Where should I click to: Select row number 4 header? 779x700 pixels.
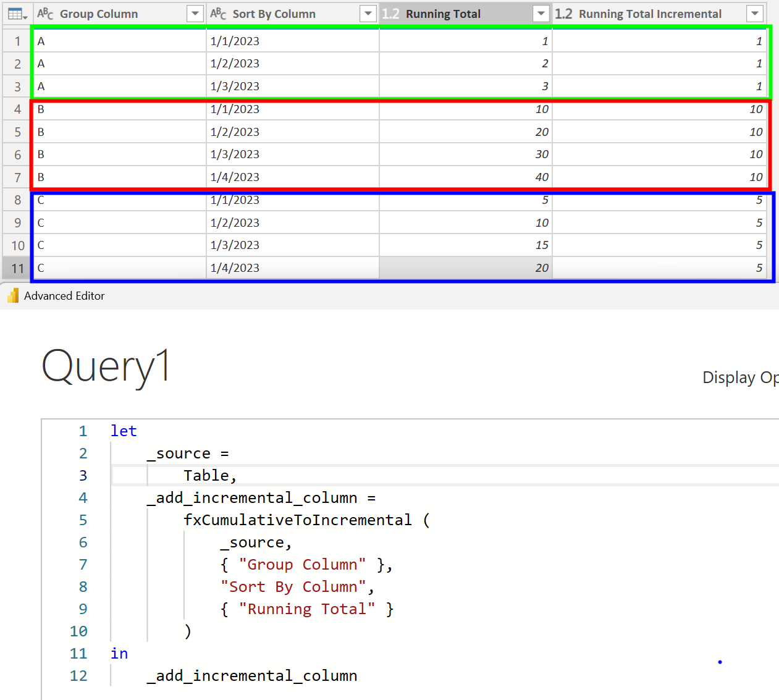pyautogui.click(x=17, y=109)
